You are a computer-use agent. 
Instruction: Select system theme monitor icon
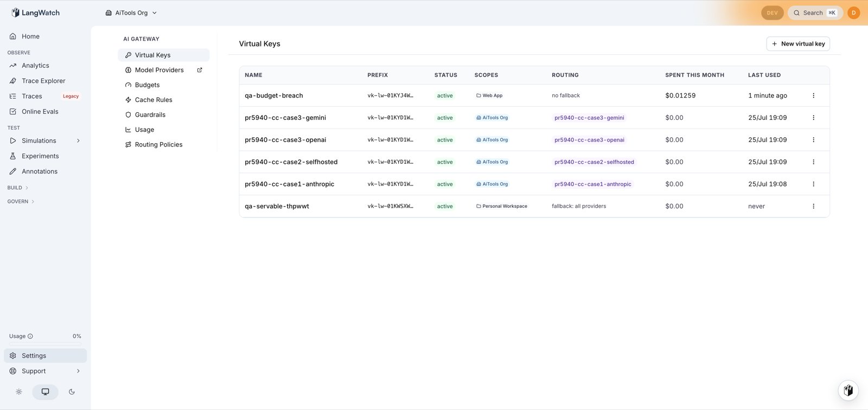(x=45, y=392)
